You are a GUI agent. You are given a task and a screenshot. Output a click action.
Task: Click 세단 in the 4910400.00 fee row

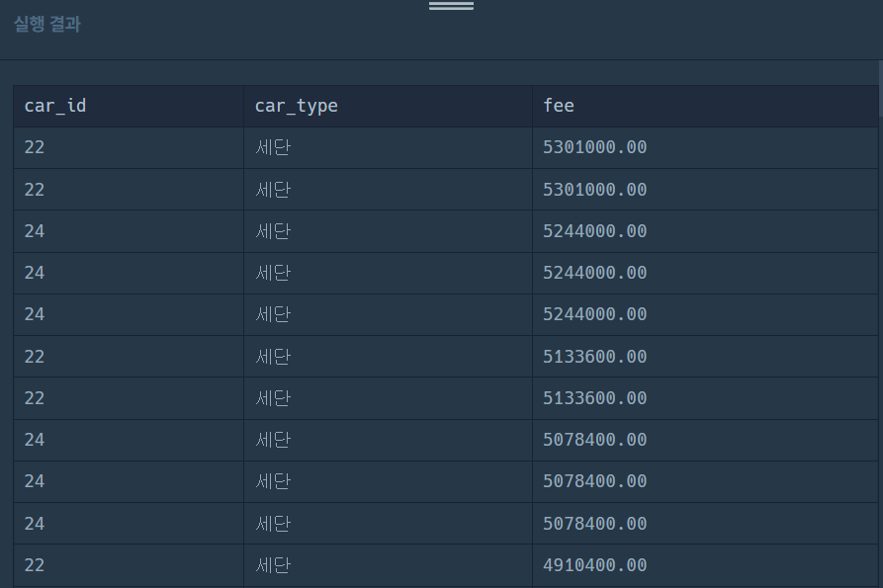[273, 565]
